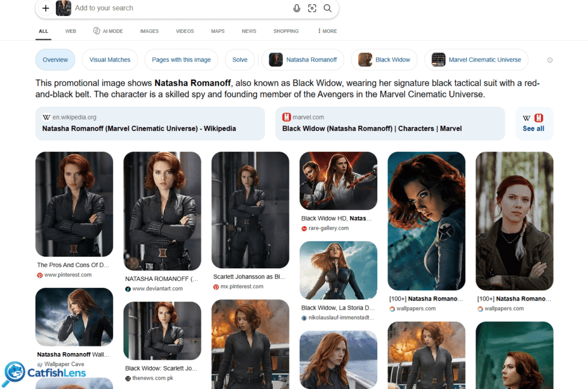Click the www.deviantart.com source link
The width and height of the screenshot is (588, 389).
click(157, 289)
